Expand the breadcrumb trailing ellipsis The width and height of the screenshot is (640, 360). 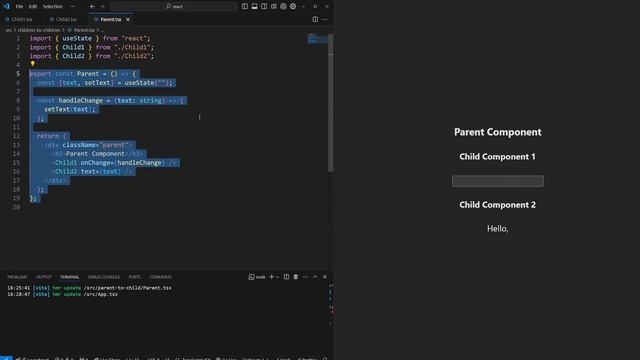tap(102, 30)
